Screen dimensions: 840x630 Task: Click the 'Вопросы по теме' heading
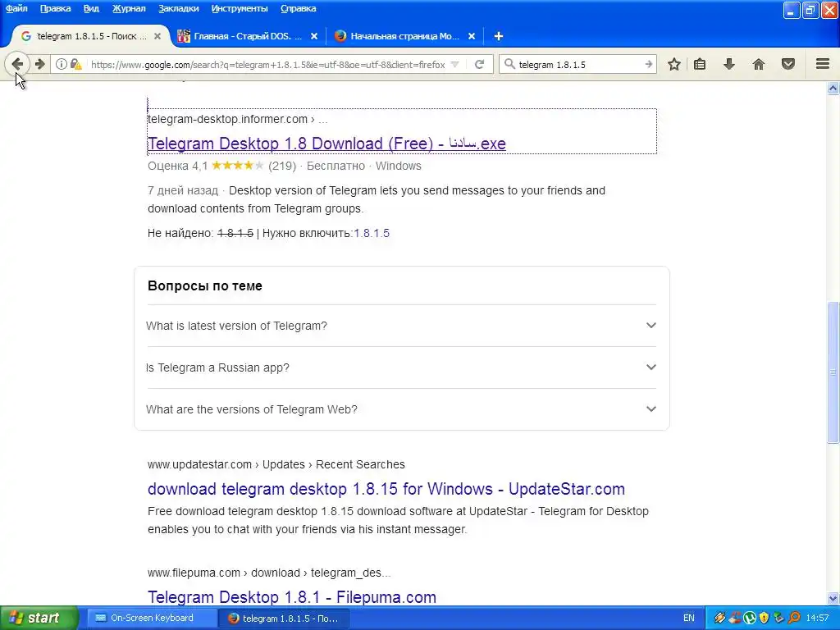tap(204, 286)
